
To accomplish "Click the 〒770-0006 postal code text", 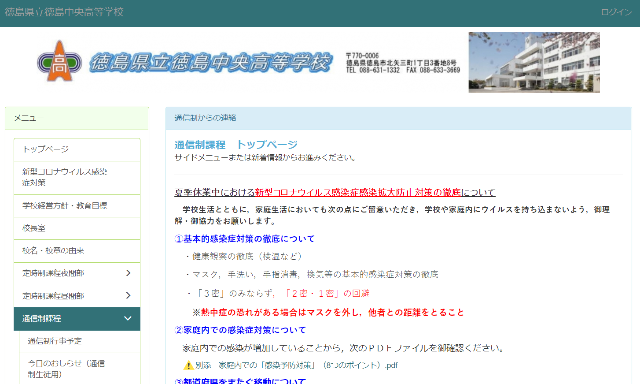I will coord(362,55).
